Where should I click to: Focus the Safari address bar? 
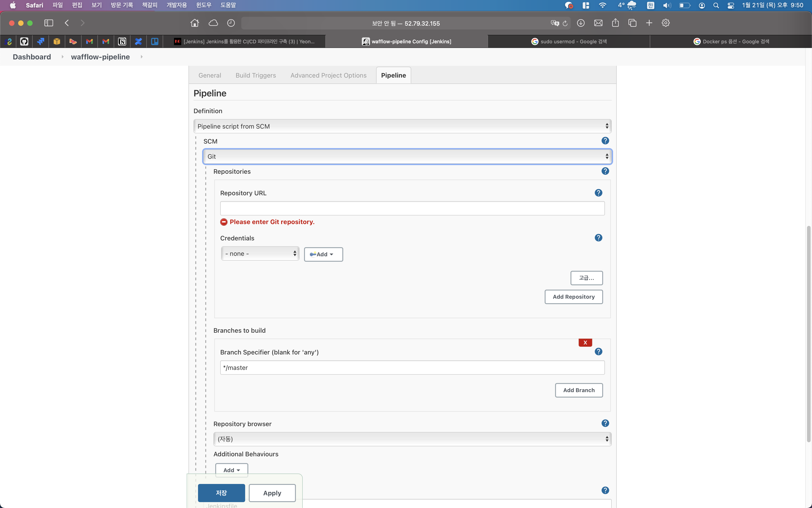pos(406,23)
